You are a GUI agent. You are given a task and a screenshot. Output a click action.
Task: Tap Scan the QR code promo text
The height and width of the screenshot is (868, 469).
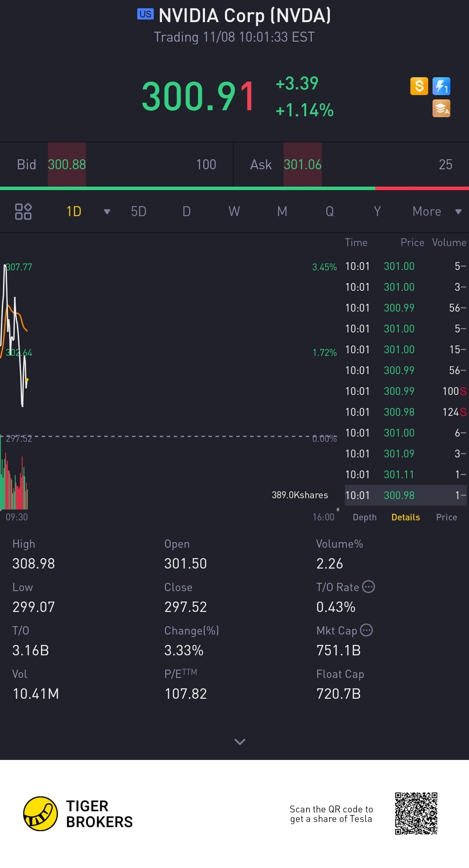pyautogui.click(x=331, y=814)
